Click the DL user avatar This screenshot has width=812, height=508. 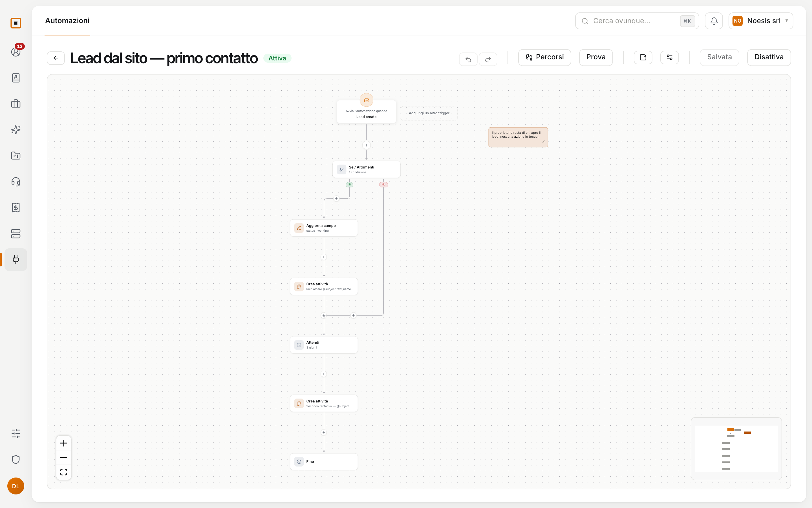click(x=16, y=486)
